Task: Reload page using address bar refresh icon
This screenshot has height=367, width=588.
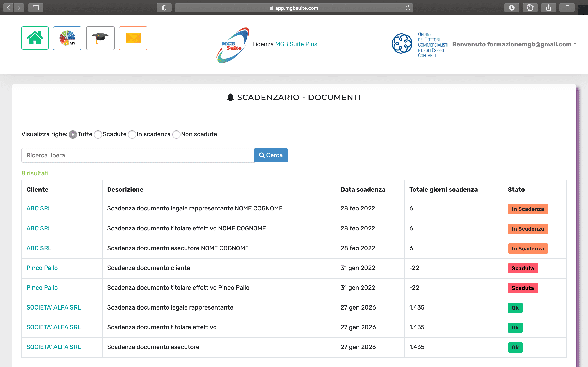Action: (408, 8)
